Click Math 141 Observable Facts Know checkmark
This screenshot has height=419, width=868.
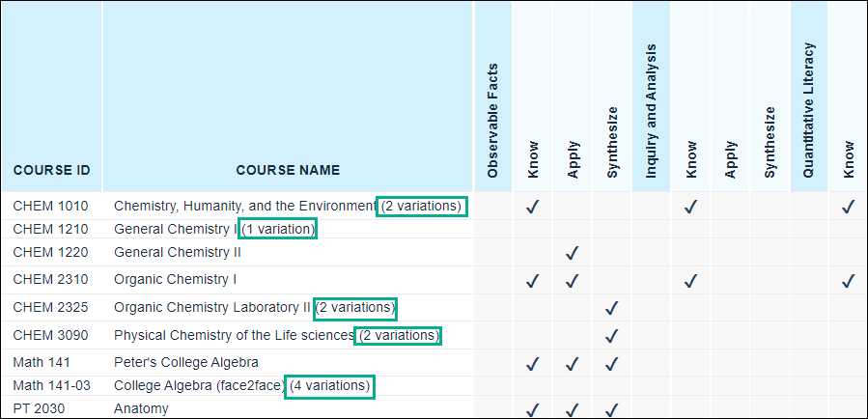[x=532, y=364]
